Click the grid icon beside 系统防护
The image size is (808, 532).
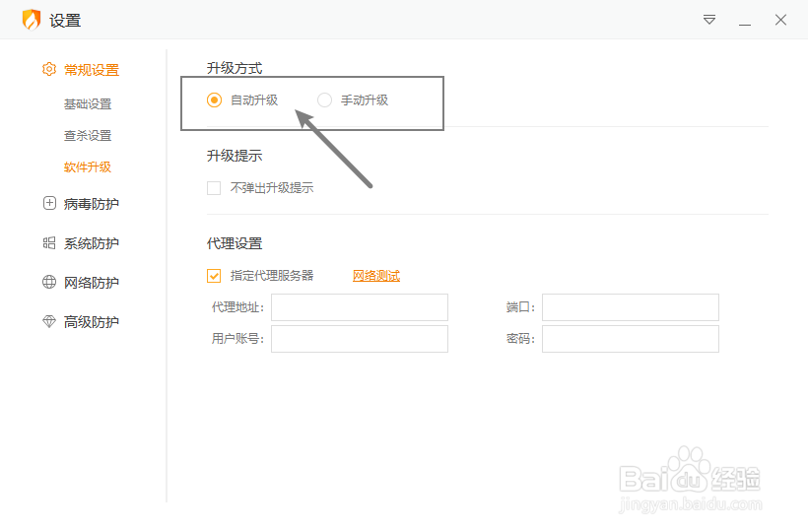(x=49, y=243)
